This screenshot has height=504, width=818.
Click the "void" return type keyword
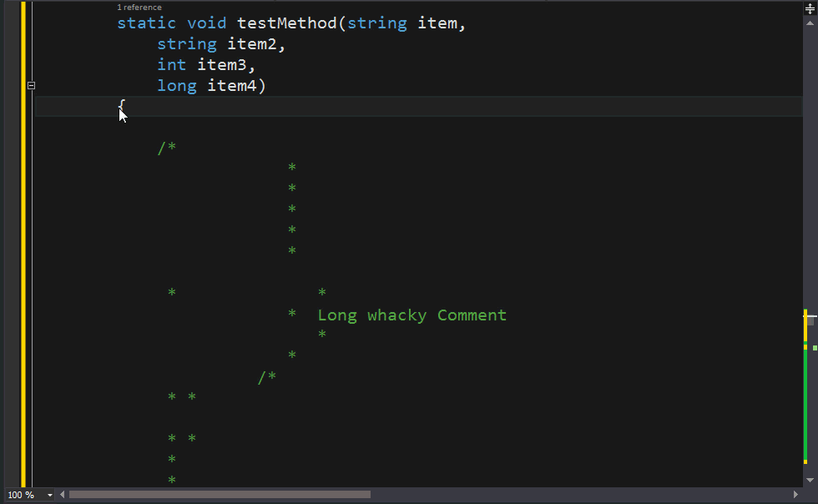[207, 23]
